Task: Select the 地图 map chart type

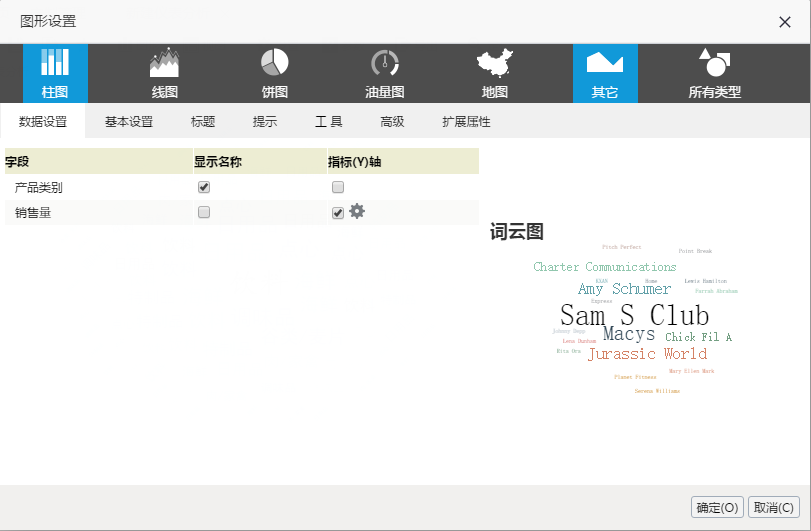Action: pyautogui.click(x=495, y=73)
